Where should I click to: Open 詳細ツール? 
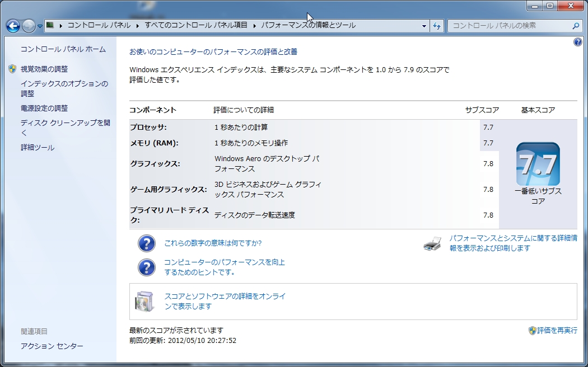[38, 148]
